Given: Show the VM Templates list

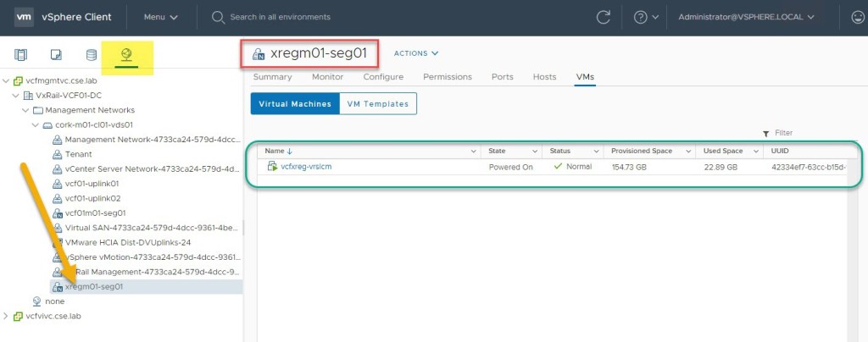Looking at the screenshot, I should [x=377, y=104].
